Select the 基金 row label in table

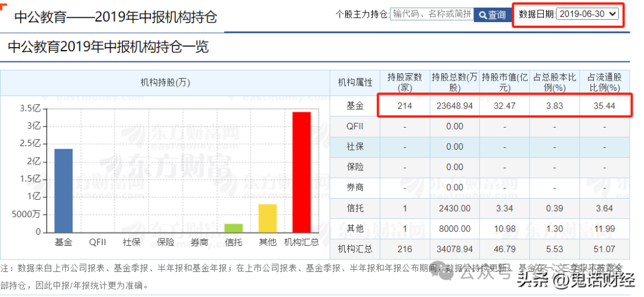click(x=355, y=106)
